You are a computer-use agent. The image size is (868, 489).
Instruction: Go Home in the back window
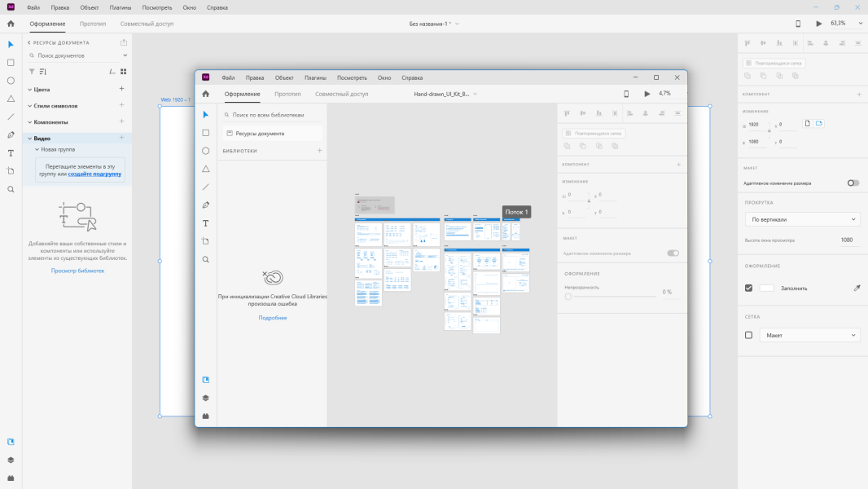coord(11,24)
